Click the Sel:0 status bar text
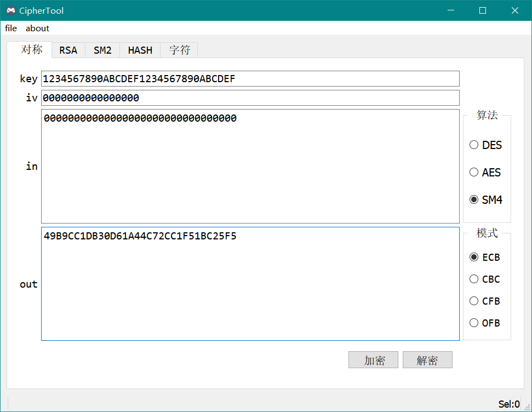Image resolution: width=532 pixels, height=412 pixels. [508, 404]
